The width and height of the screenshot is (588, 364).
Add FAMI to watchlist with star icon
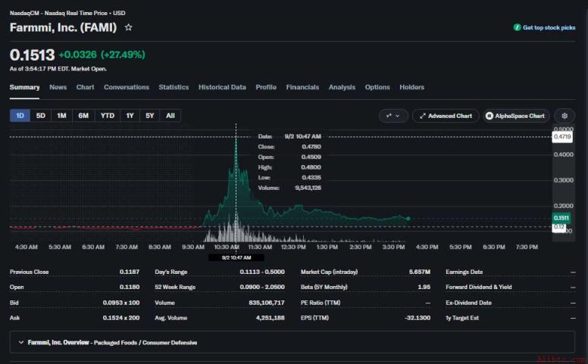[128, 27]
